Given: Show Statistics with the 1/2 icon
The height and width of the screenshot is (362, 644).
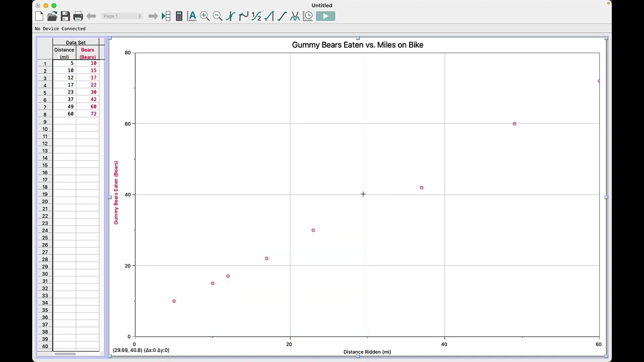Looking at the screenshot, I should tap(256, 17).
